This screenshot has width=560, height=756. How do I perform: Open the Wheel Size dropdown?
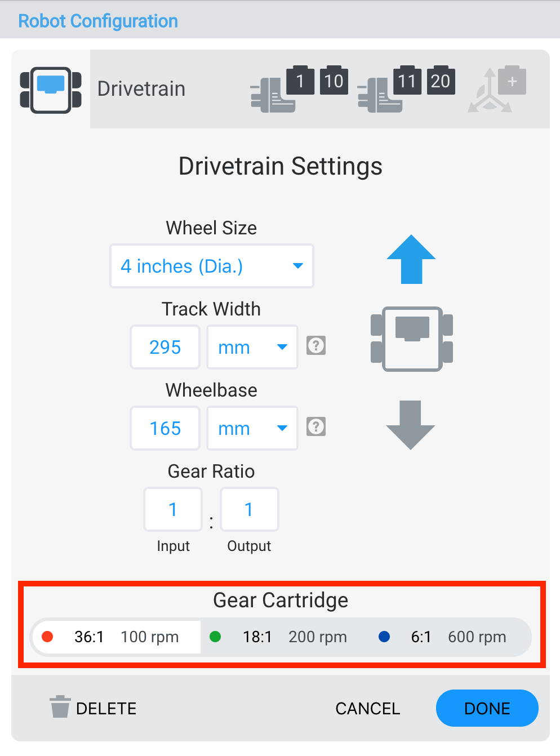point(211,266)
